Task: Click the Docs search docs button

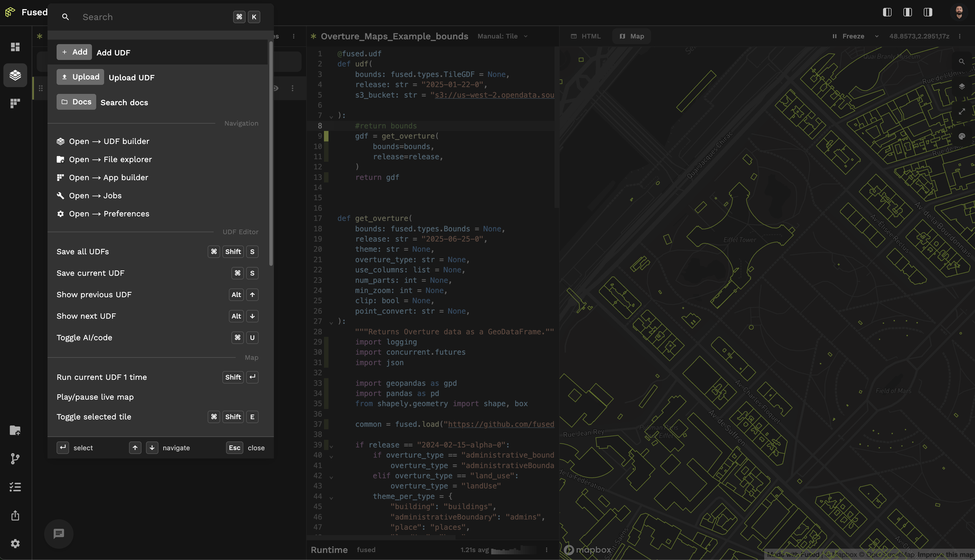Action: (x=76, y=102)
